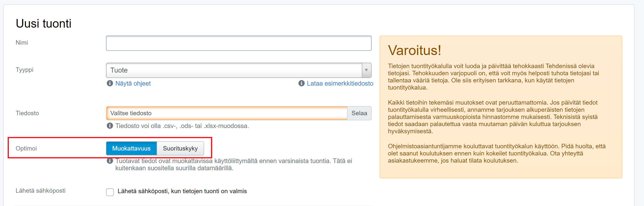Viewport: 644px width, 206px height.
Task: Click the info icon beside the Tuotavat tiedot description
Action: [x=110, y=161]
